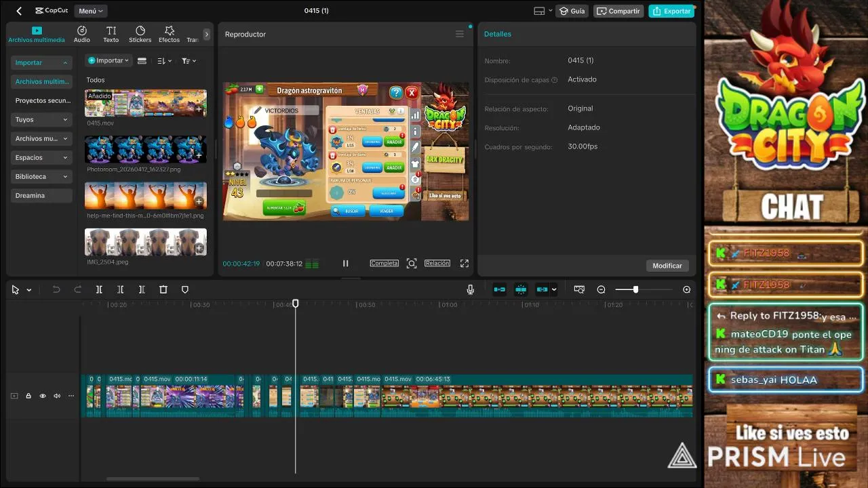Open the Efectos tab
The width and height of the screenshot is (868, 488).
click(x=170, y=35)
